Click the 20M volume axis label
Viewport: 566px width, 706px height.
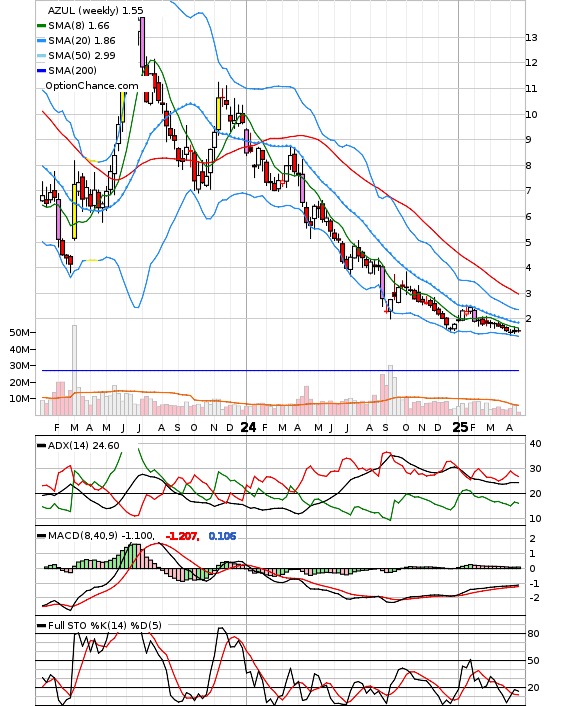[19, 382]
